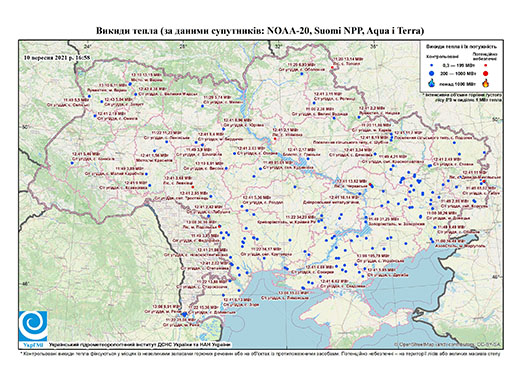The width and height of the screenshot is (520, 368).
Task: Click the institute name caption beside logo
Action: point(140,345)
